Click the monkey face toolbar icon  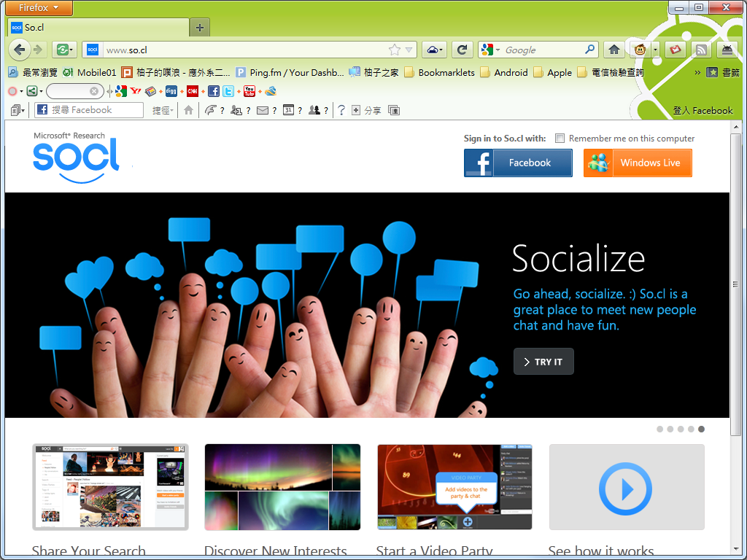(640, 50)
